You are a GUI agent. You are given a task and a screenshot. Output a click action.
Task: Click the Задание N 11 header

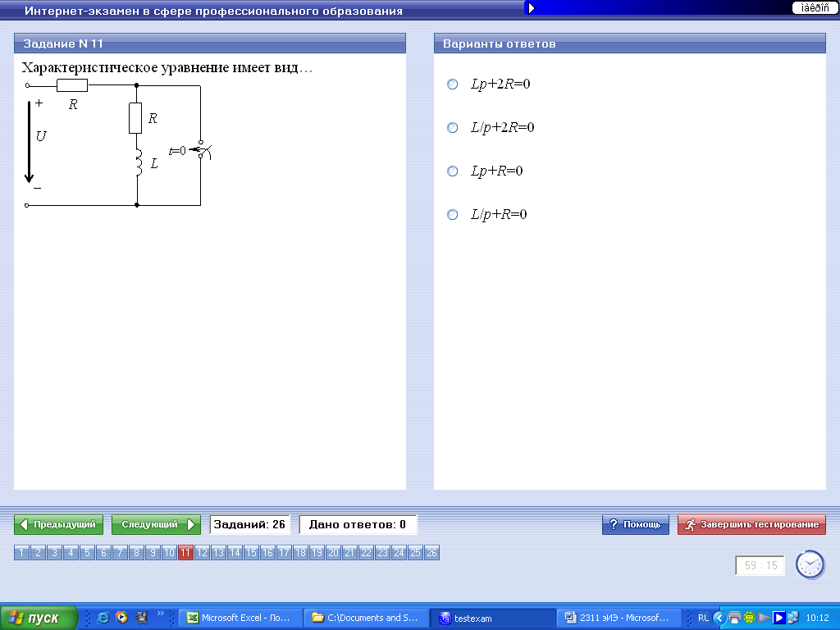coord(209,43)
